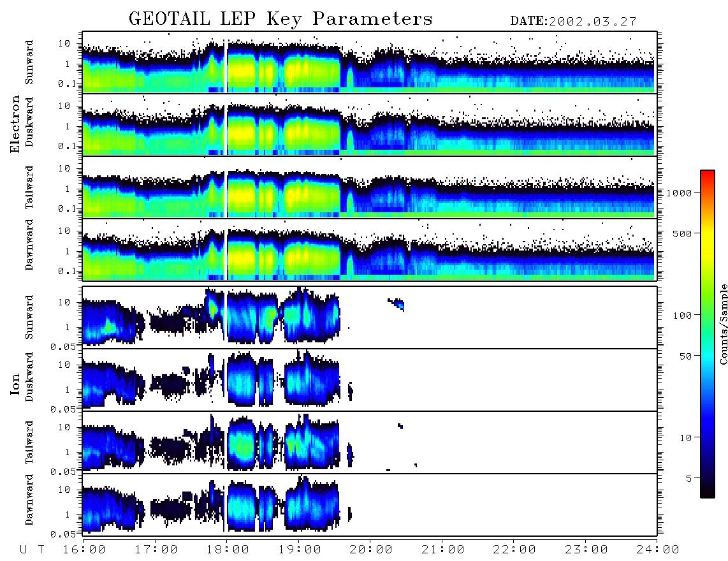Viewport: 728px width, 561px height.
Task: Click the U T axis label
Action: tap(33, 550)
